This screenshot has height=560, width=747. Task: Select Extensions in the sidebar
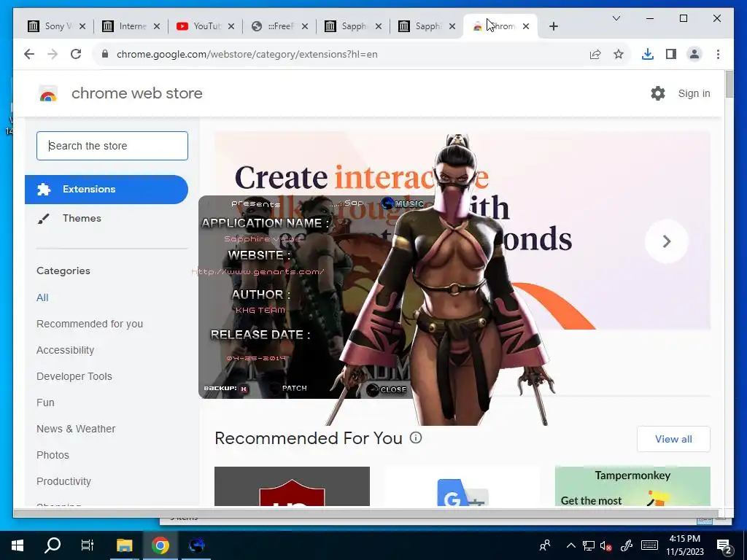pyautogui.click(x=107, y=189)
